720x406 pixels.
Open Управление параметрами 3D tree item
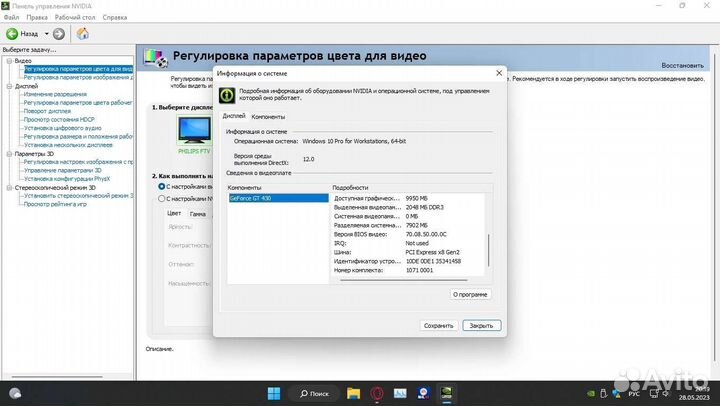62,170
